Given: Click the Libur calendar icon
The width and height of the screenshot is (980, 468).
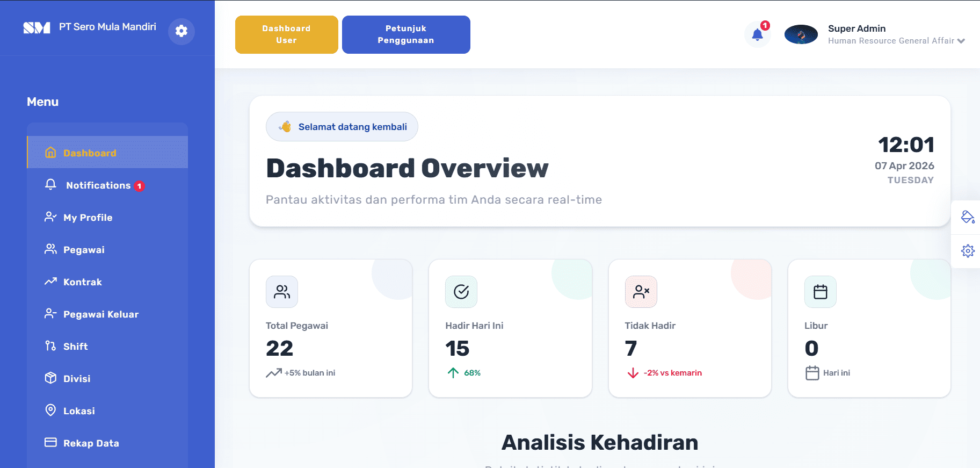Looking at the screenshot, I should coord(821,292).
